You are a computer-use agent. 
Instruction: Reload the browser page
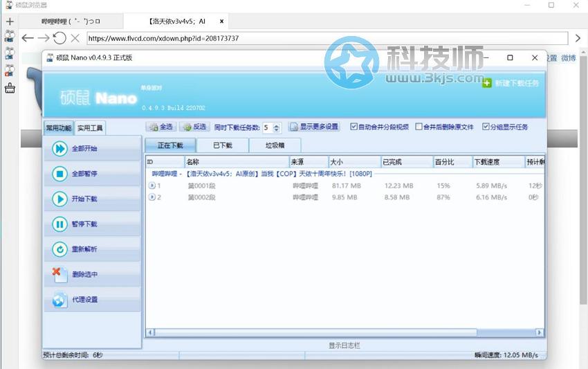click(59, 38)
